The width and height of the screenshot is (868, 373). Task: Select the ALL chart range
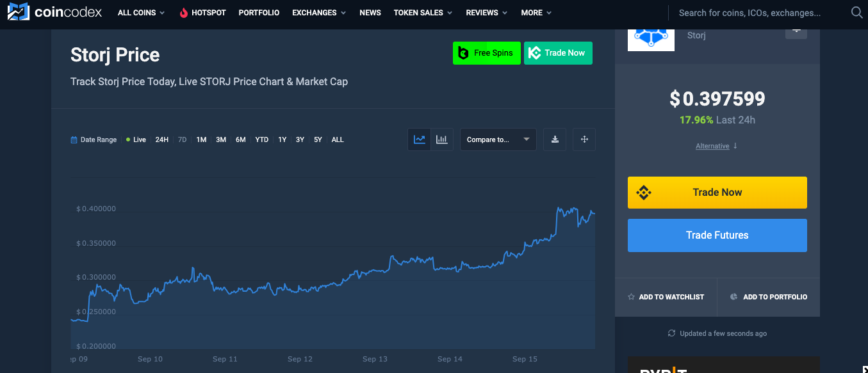tap(338, 139)
